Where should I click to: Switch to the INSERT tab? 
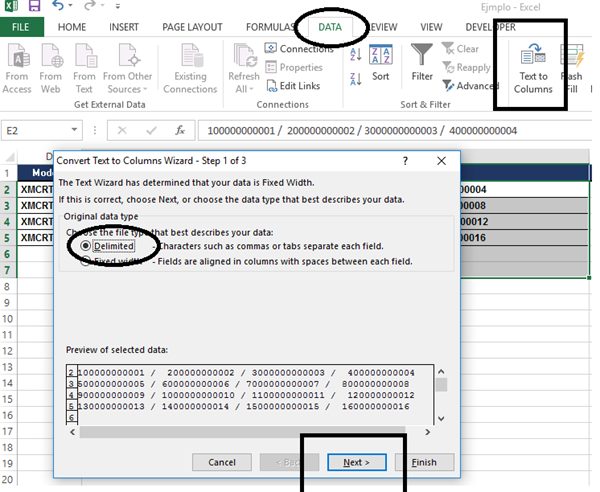coord(124,27)
